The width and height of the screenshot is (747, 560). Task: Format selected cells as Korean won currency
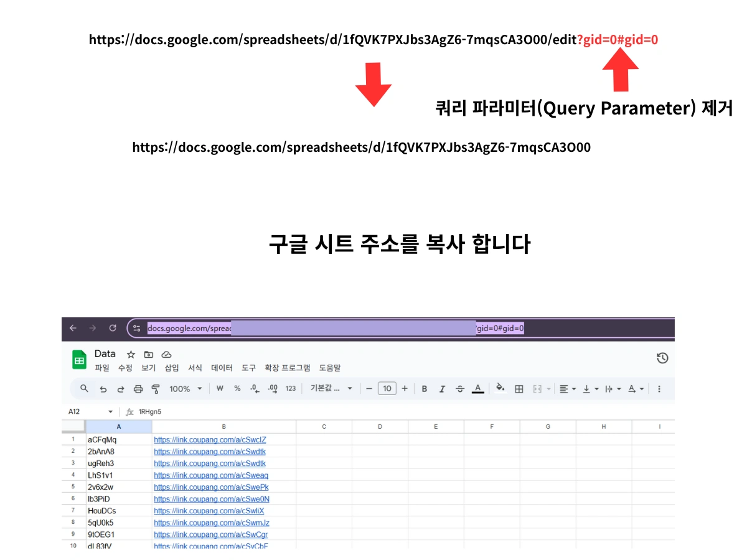click(218, 388)
